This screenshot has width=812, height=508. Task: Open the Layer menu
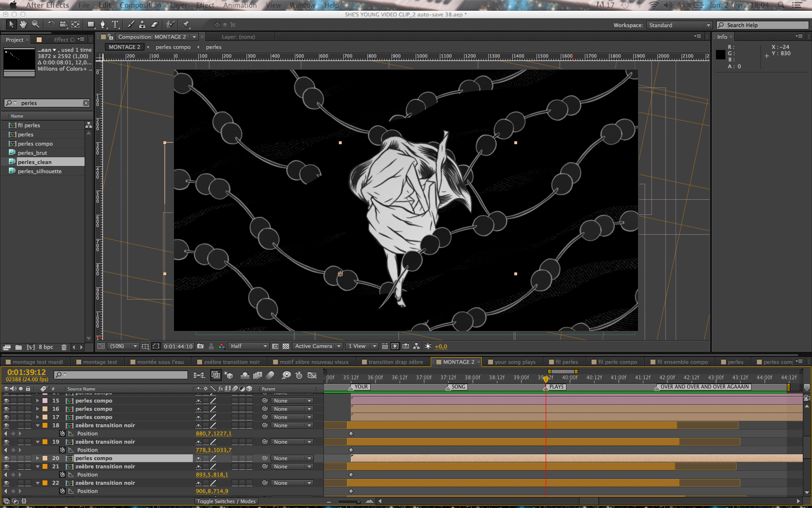pos(178,5)
